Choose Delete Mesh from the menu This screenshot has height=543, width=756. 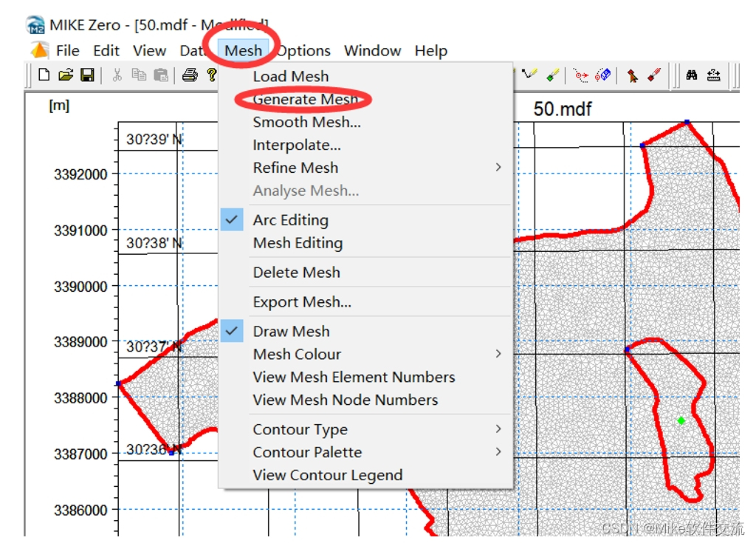(297, 272)
